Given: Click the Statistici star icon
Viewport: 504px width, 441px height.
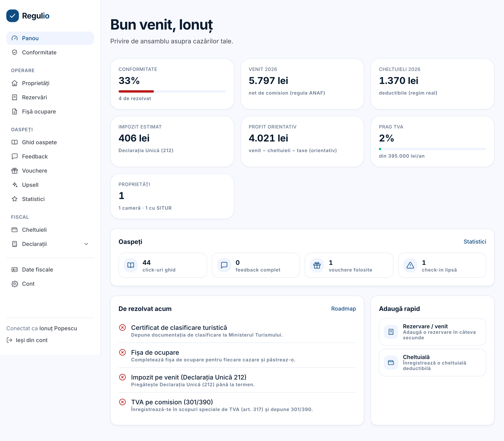Looking at the screenshot, I should pyautogui.click(x=15, y=199).
